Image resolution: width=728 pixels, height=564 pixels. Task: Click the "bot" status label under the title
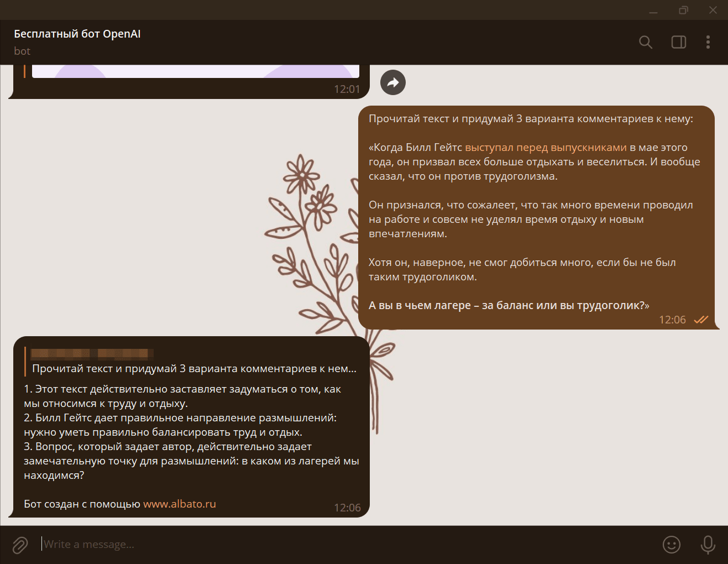(x=22, y=51)
